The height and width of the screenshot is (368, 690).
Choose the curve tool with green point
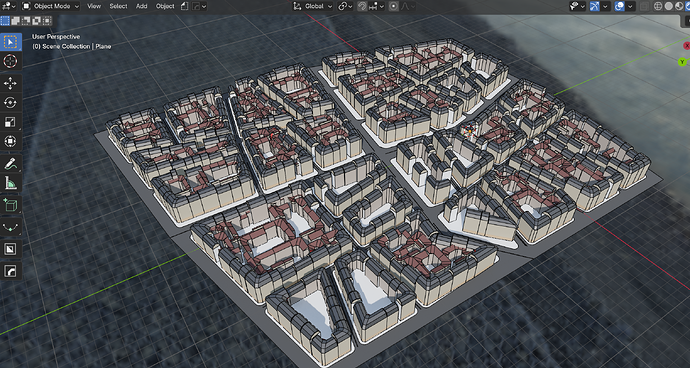[10, 227]
